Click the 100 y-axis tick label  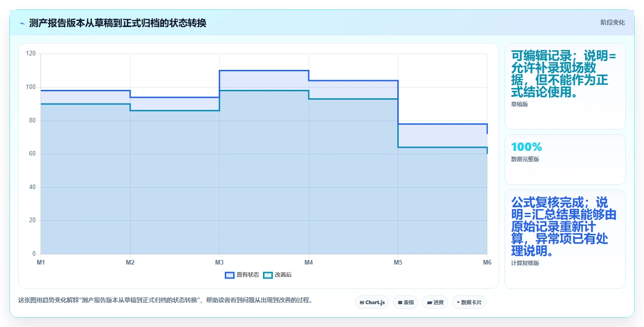click(31, 87)
